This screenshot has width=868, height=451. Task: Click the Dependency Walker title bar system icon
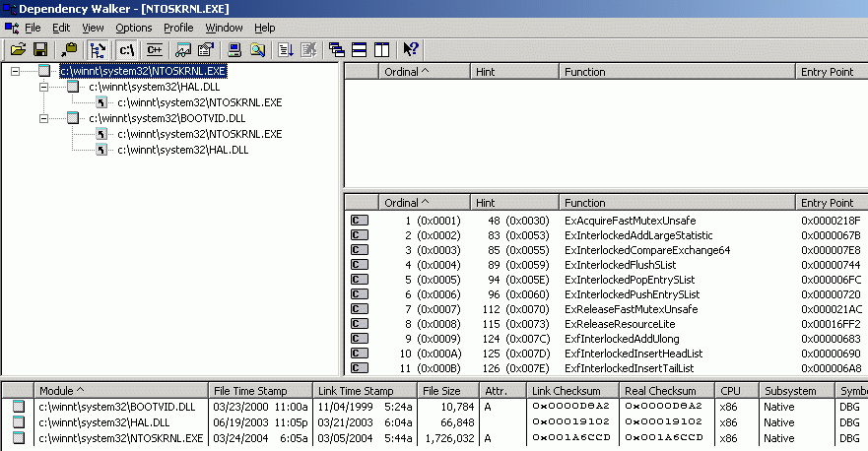pos(10,9)
